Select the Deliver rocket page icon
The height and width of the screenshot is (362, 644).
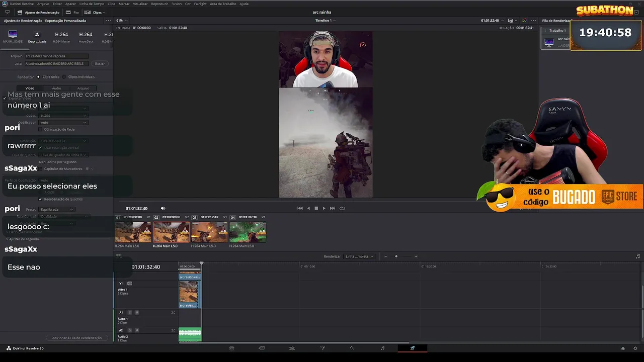point(413,348)
